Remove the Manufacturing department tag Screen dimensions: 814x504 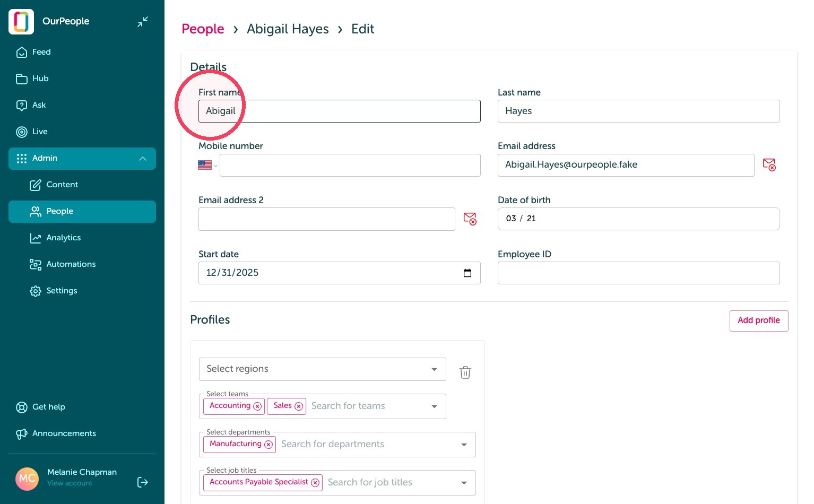269,445
